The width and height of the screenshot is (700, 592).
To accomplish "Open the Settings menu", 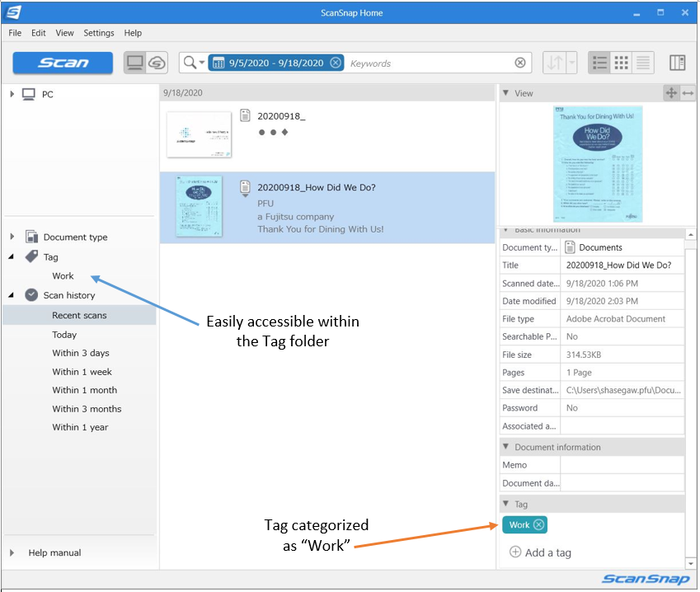I will 99,33.
